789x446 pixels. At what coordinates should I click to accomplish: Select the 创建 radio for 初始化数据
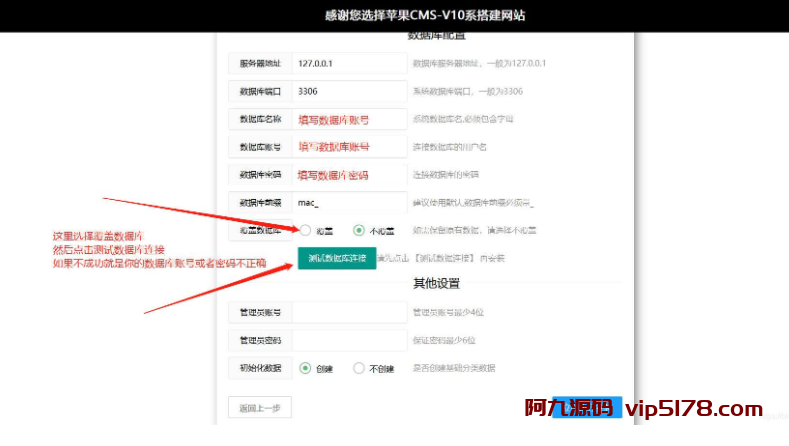[305, 368]
